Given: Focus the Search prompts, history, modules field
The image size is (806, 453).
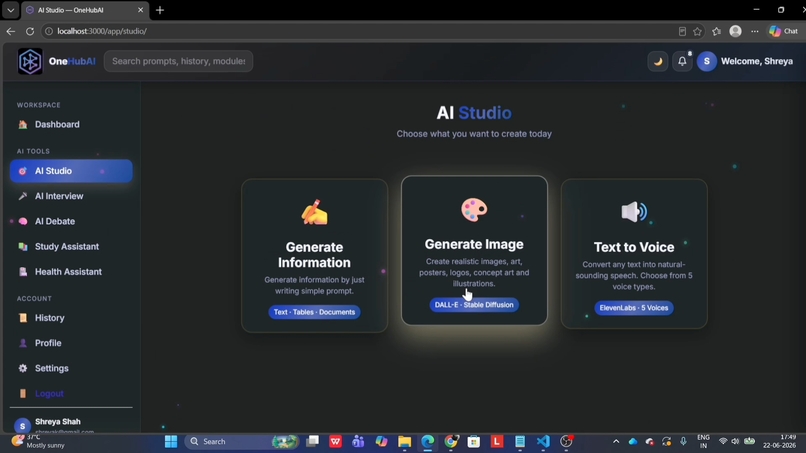Looking at the screenshot, I should click(x=178, y=61).
